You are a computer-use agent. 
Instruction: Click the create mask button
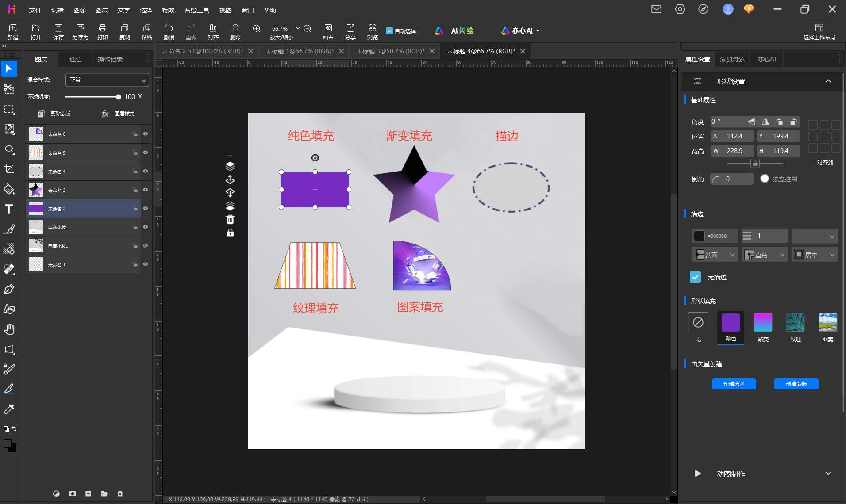(796, 384)
